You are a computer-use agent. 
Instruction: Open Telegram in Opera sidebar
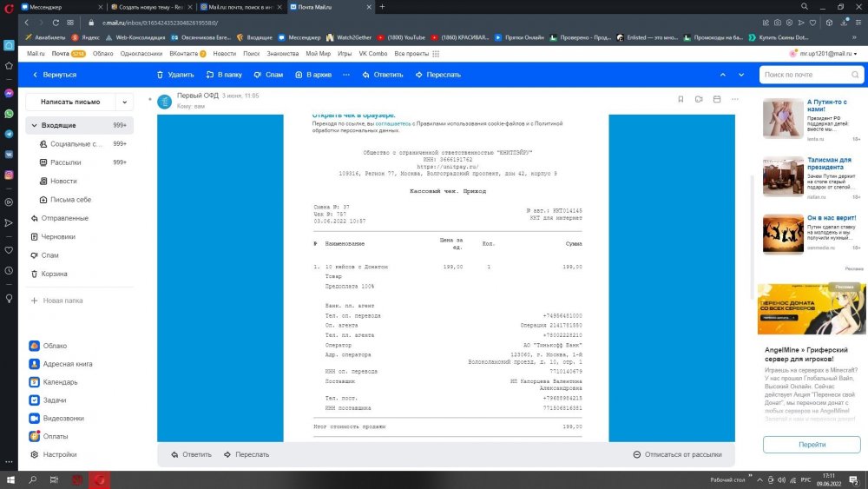[9, 134]
